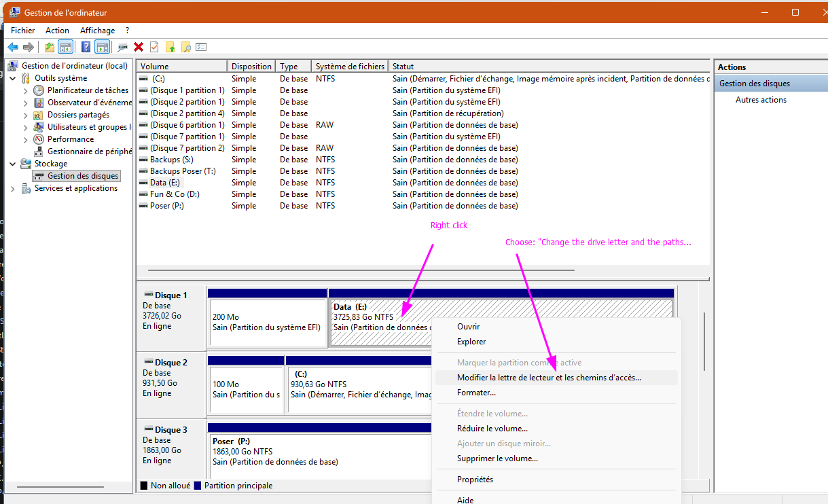828x504 pixels.
Task: Expand the Dossiers partagés node
Action: click(26, 115)
